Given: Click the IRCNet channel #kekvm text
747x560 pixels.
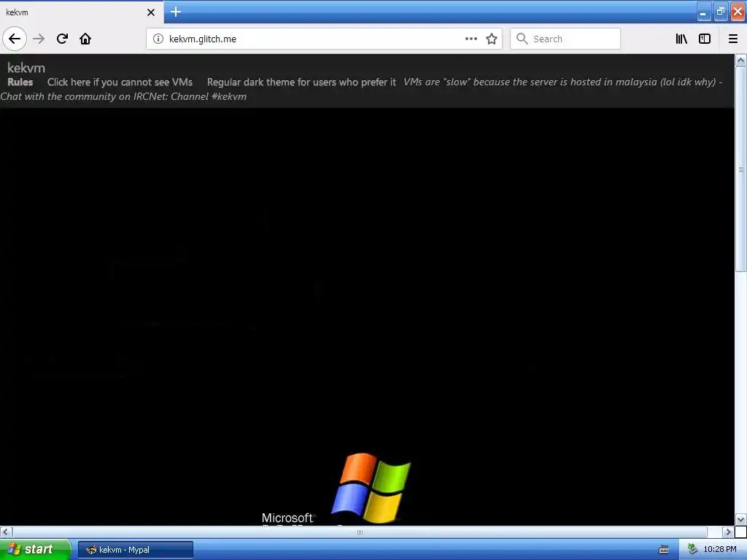Looking at the screenshot, I should pyautogui.click(x=123, y=96).
